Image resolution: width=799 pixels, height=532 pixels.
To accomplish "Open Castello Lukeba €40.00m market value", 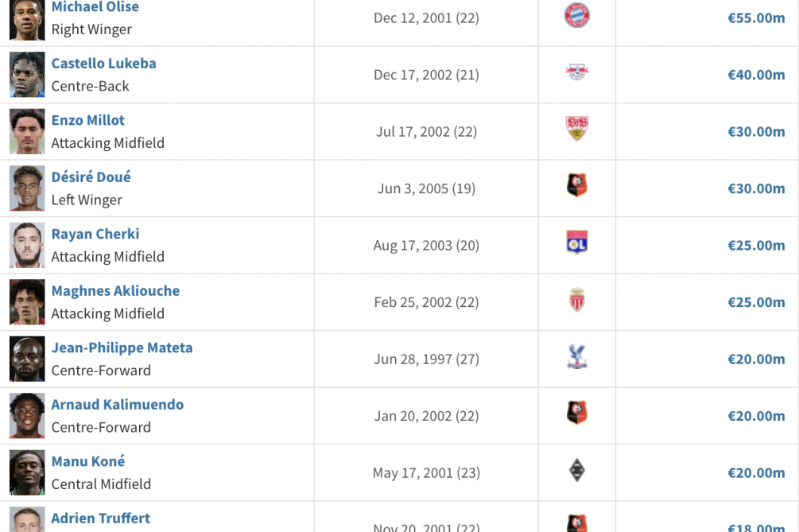I will [756, 75].
